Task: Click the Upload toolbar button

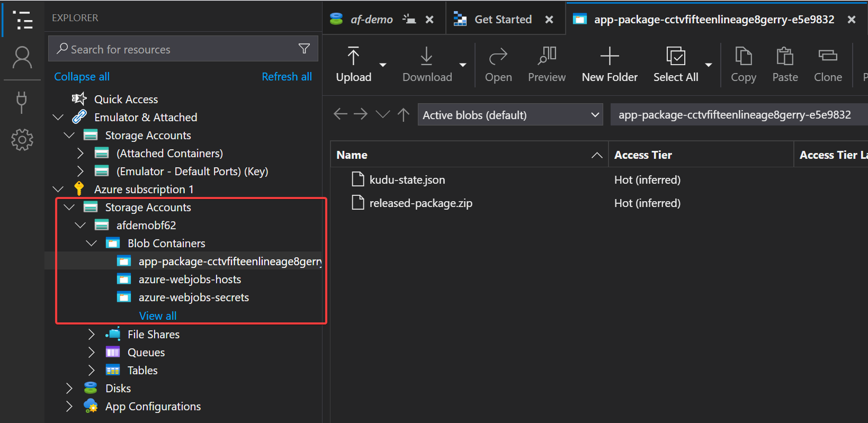Action: point(353,65)
